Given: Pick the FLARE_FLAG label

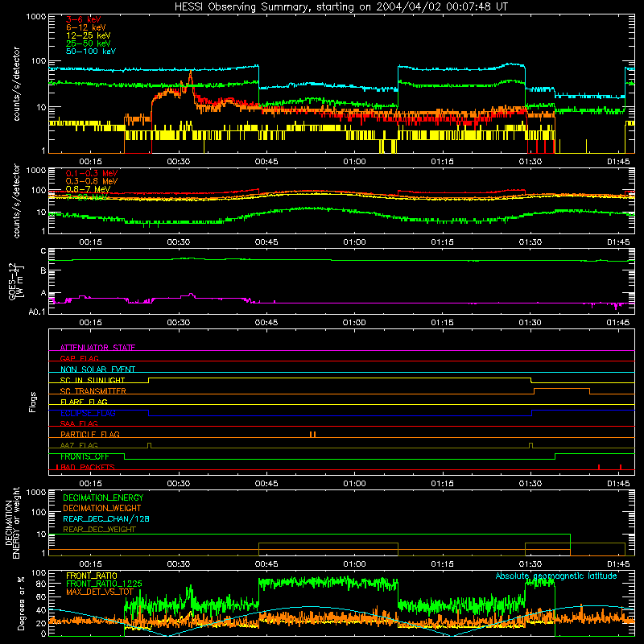Looking at the screenshot, I should pyautogui.click(x=84, y=402).
